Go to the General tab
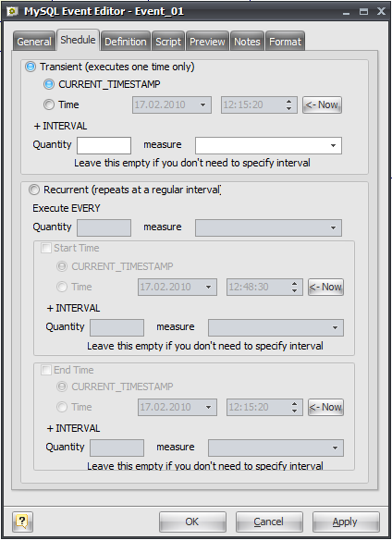 pos(34,42)
